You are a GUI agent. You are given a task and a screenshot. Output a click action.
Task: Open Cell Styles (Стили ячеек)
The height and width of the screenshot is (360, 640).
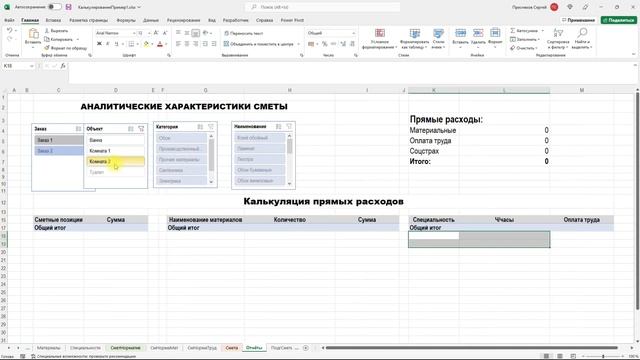pos(438,39)
